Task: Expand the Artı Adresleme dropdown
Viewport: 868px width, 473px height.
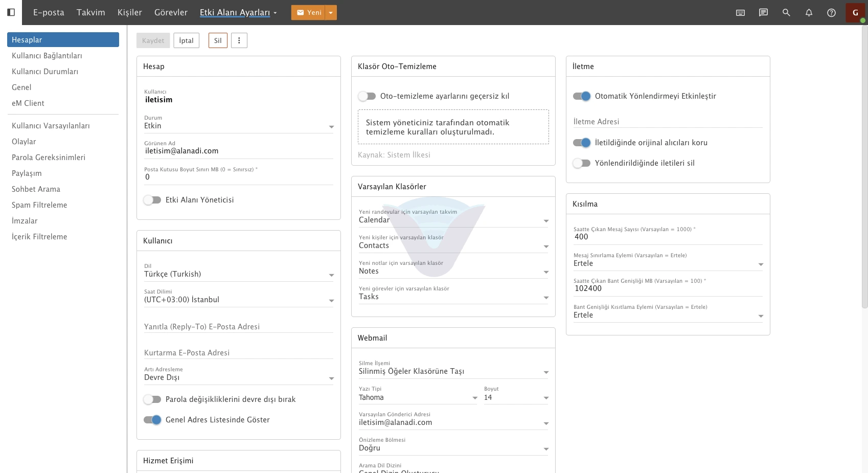Action: pos(239,377)
